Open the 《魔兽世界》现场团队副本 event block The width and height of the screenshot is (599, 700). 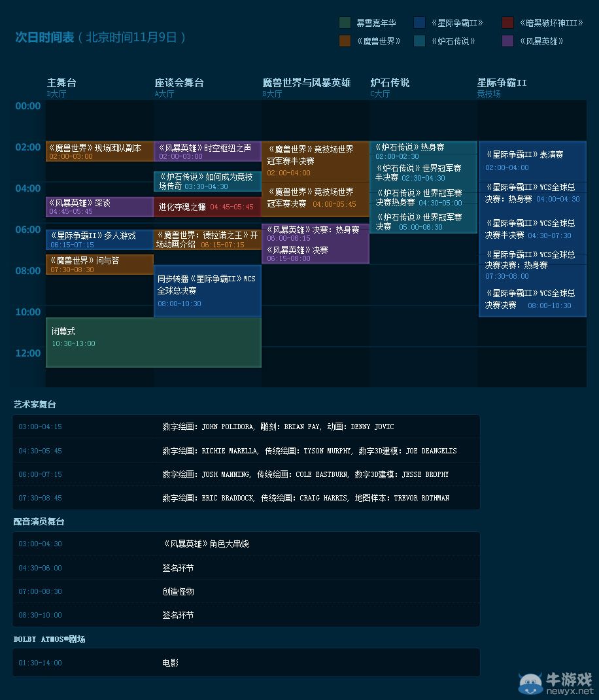coord(99,151)
